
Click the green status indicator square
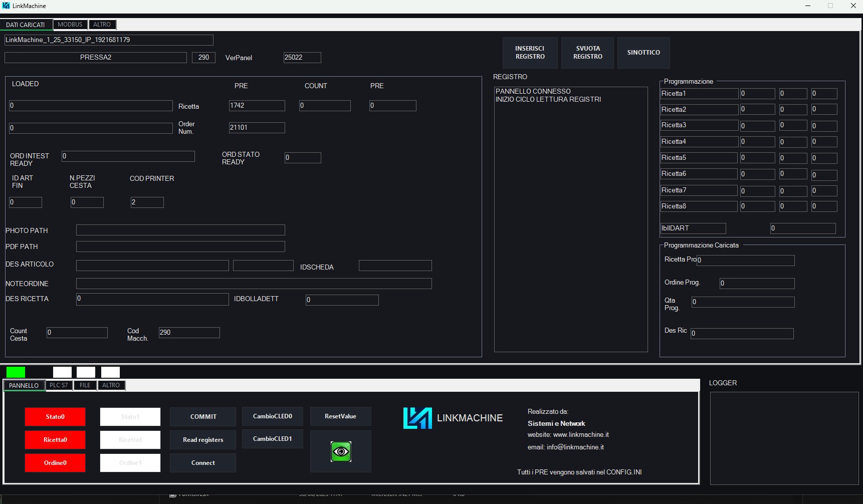pos(16,372)
